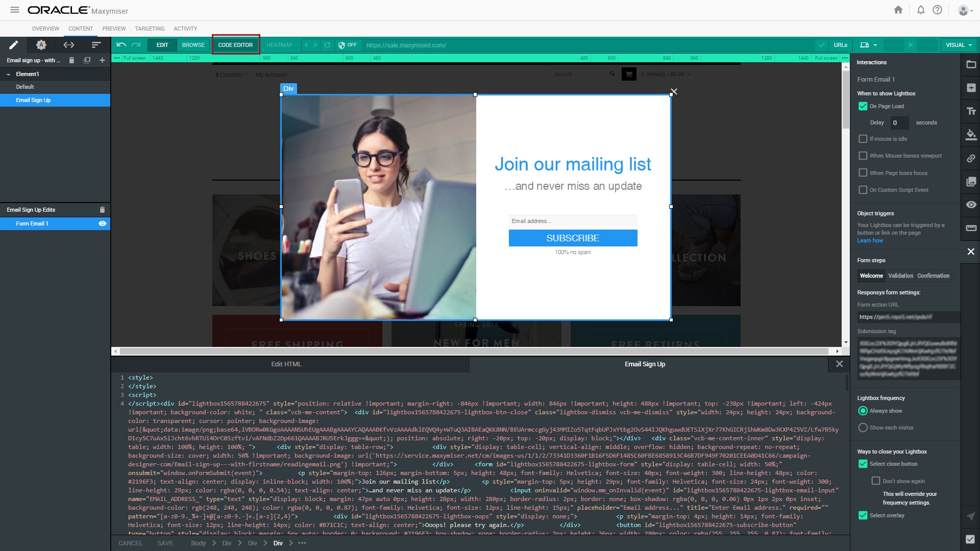
Task: Click the link chain icon in sidebar
Action: [971, 159]
